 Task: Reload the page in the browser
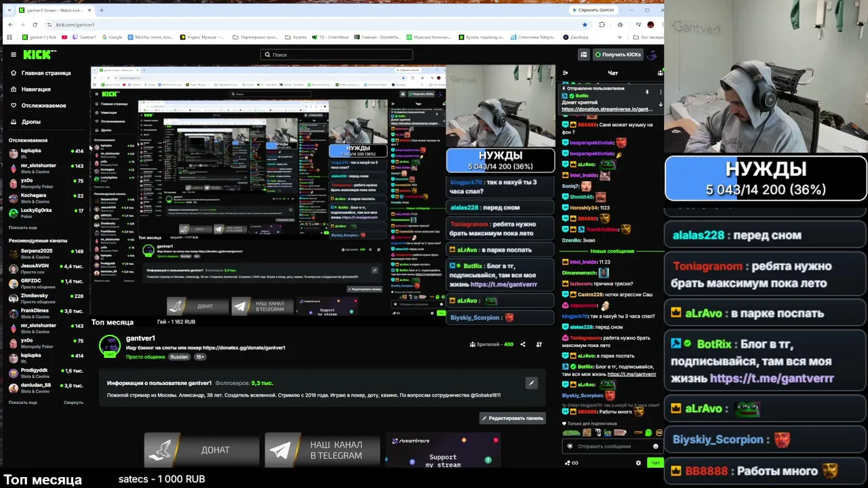click(x=35, y=24)
